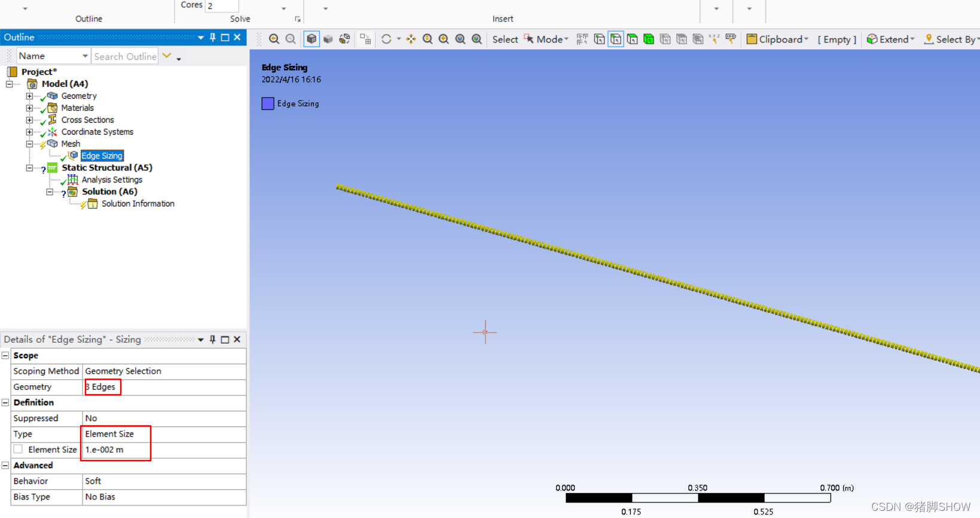The image size is (980, 518).
Task: Collapse the Definition details section
Action: [5, 403]
